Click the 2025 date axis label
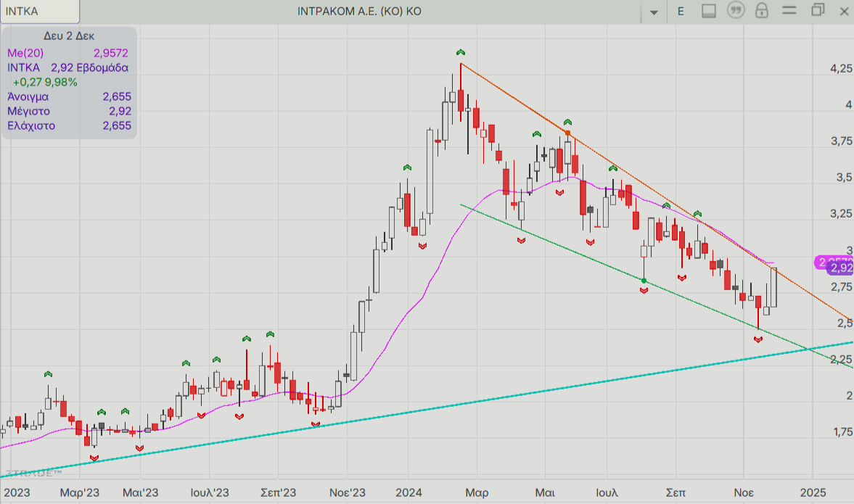854x504 pixels. (x=813, y=492)
